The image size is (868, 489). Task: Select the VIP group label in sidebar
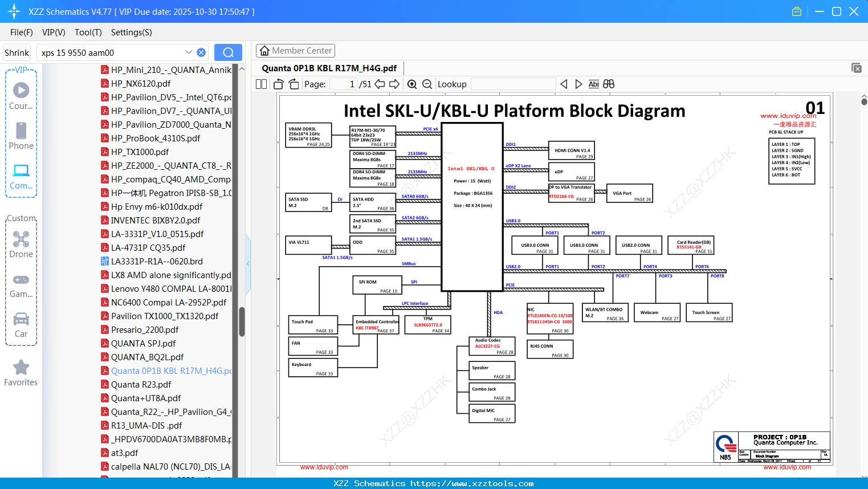(21, 70)
